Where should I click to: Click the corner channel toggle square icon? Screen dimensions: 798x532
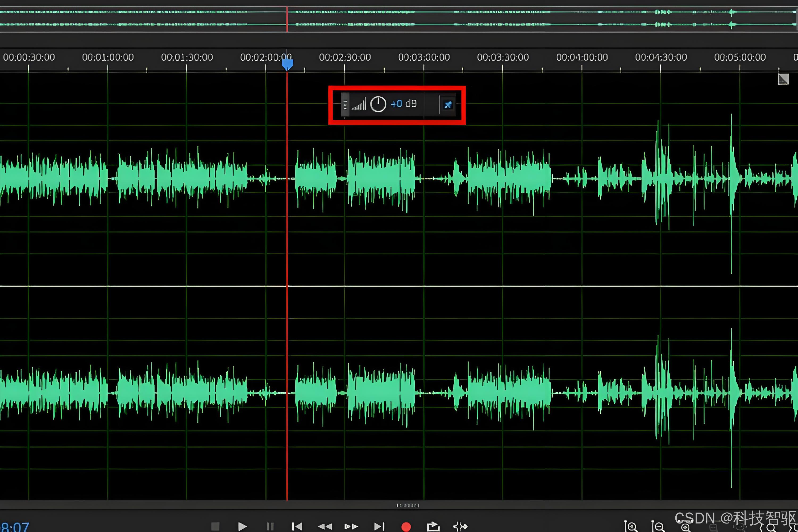(x=783, y=79)
